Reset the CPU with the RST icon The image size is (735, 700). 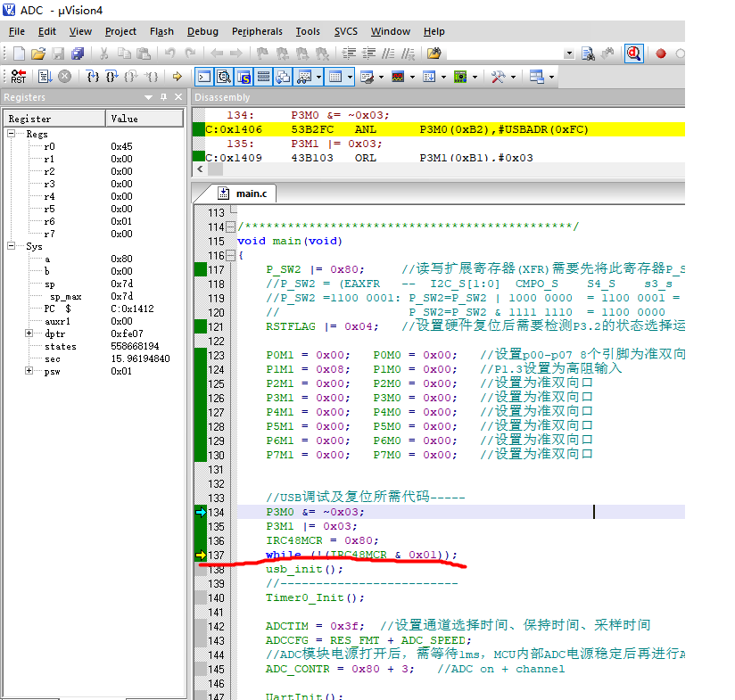pyautogui.click(x=19, y=77)
